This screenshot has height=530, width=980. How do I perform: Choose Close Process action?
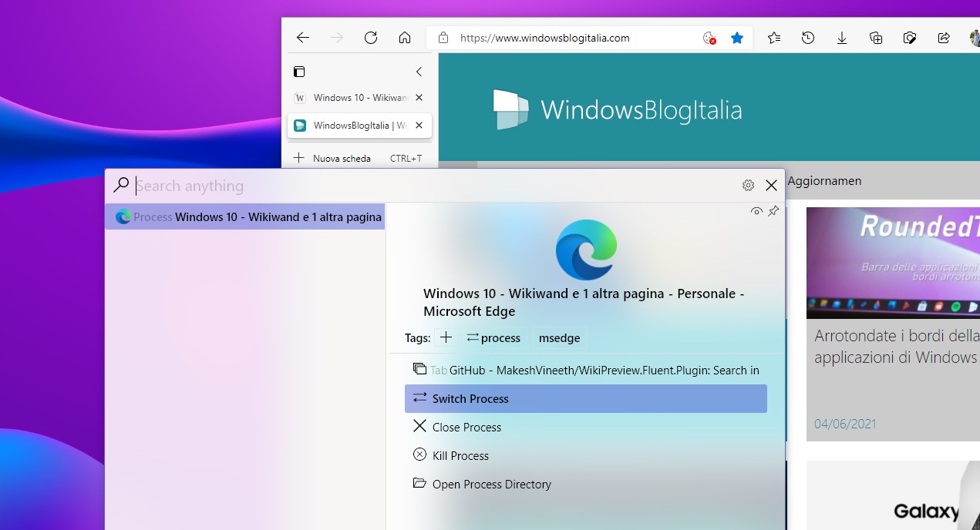[x=586, y=427]
